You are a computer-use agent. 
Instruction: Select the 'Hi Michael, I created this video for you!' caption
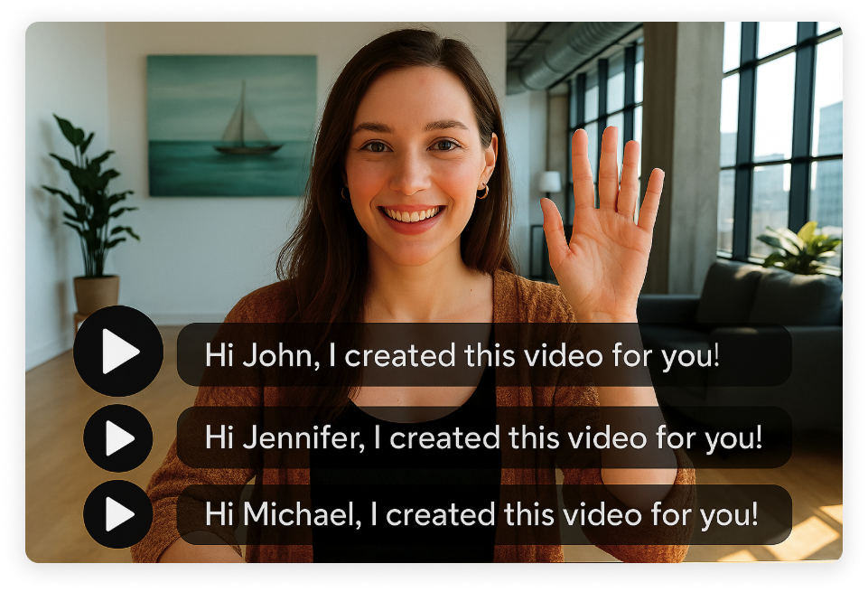click(x=484, y=514)
